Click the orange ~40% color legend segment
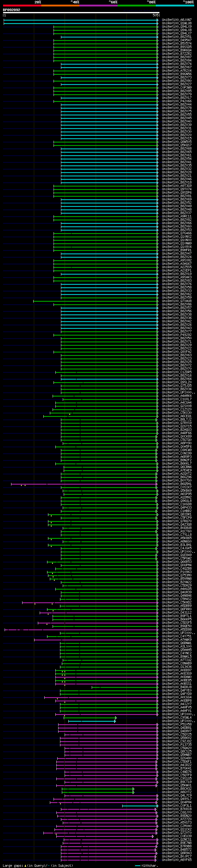Image resolution: width=197 pixels, height=868 pixels. (x=60, y=6)
